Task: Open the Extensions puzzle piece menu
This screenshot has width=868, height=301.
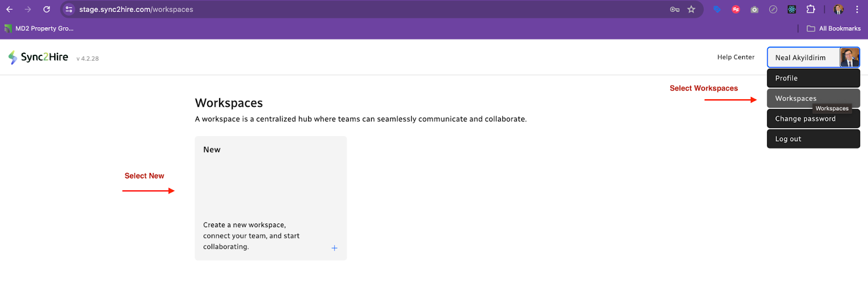Action: (x=810, y=9)
